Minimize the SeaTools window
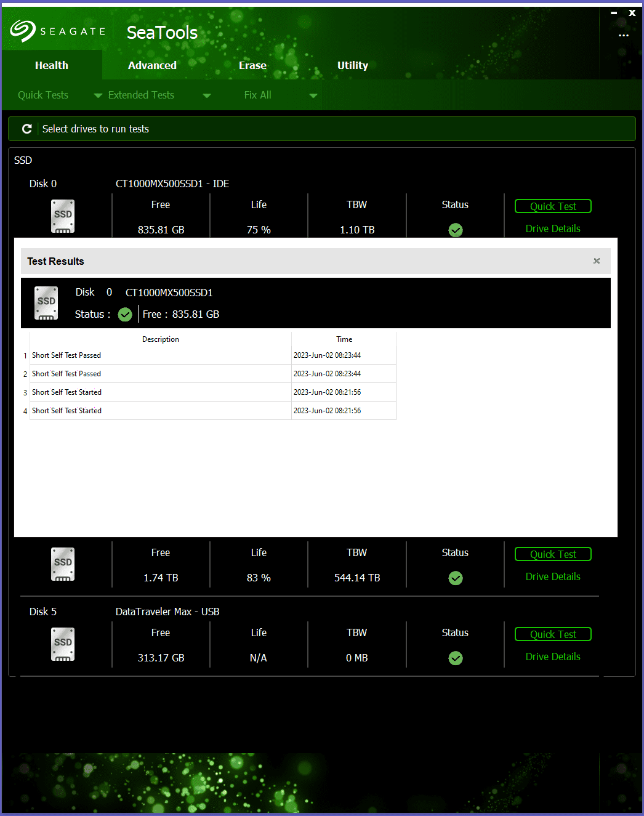This screenshot has width=644, height=816. [614, 13]
